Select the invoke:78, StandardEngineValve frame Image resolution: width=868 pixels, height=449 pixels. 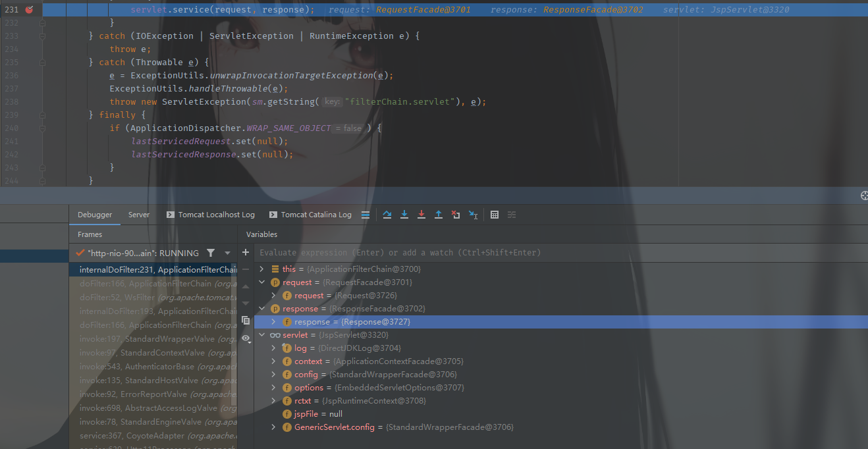(153, 422)
